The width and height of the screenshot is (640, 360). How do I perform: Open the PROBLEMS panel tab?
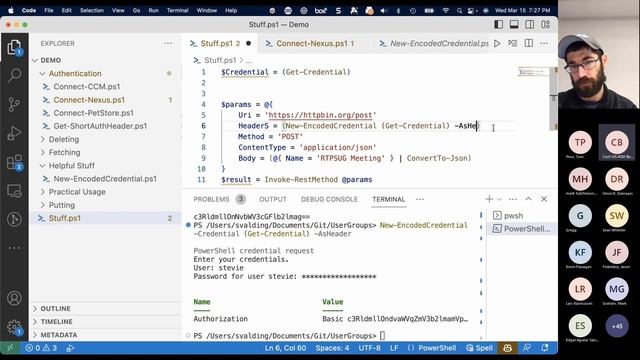tap(219, 199)
